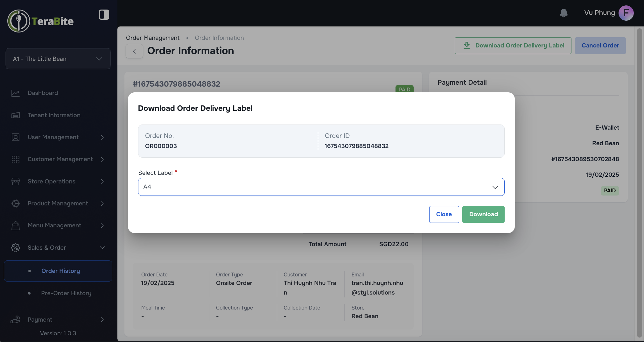
Task: Expand the Customer Management submenu
Action: (x=102, y=159)
